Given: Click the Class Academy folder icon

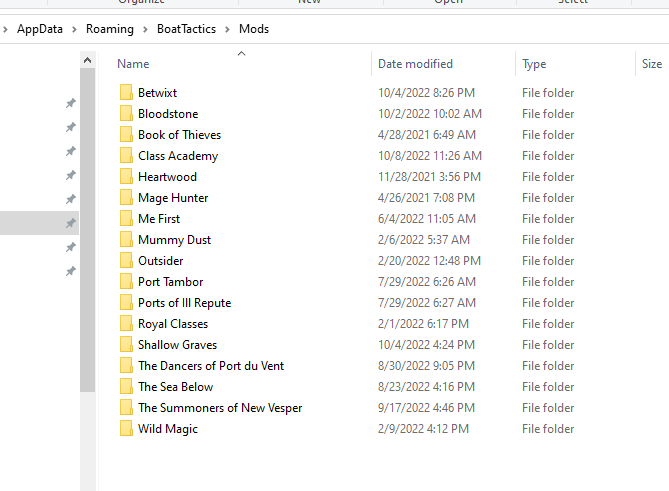Looking at the screenshot, I should 126,155.
